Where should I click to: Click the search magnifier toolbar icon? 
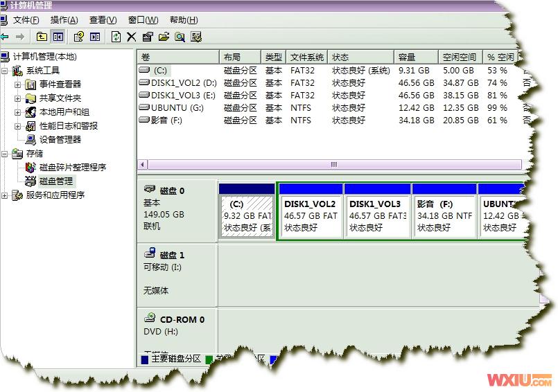click(180, 37)
